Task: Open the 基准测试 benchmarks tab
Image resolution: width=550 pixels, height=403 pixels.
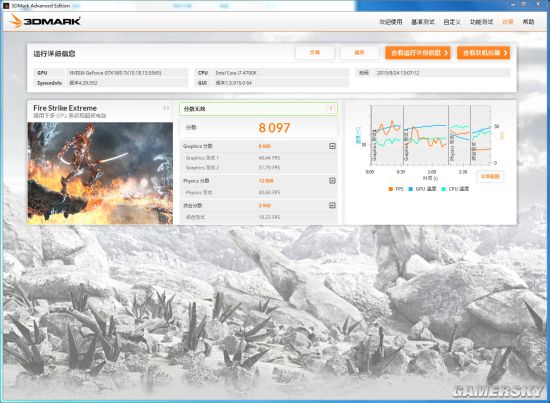Action: pyautogui.click(x=423, y=22)
